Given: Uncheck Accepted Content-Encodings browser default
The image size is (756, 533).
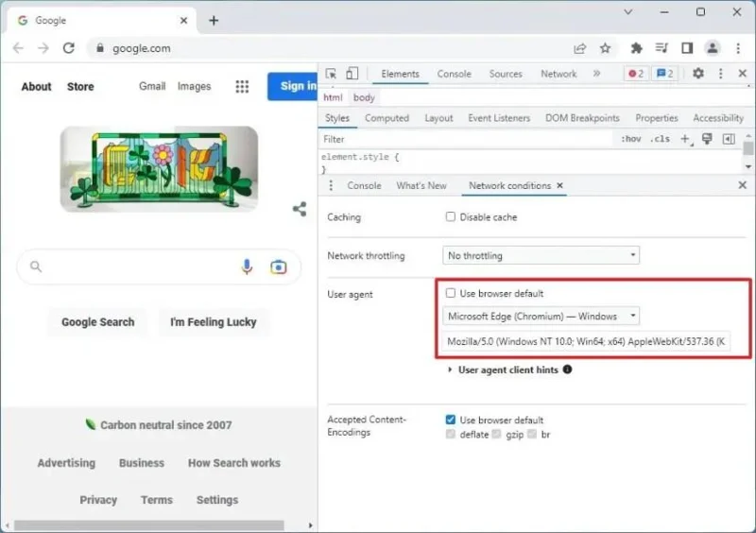Looking at the screenshot, I should pos(451,420).
